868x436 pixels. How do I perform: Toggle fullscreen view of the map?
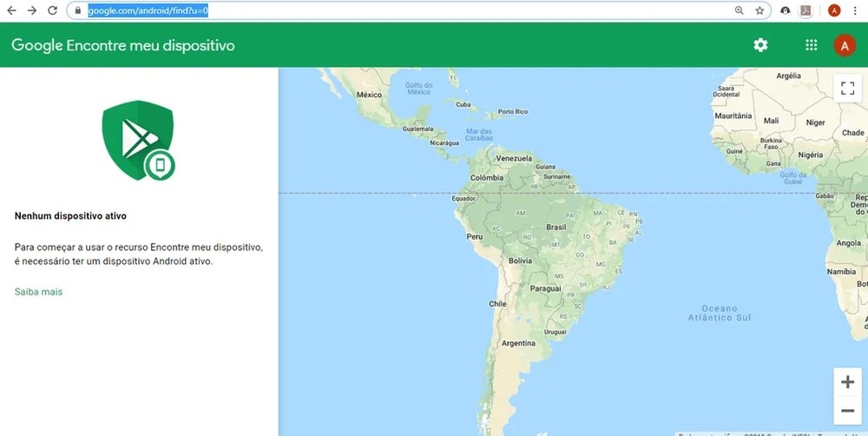click(847, 88)
